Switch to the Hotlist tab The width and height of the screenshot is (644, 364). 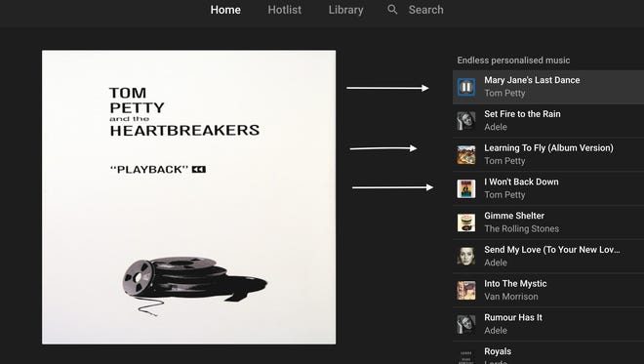[284, 10]
